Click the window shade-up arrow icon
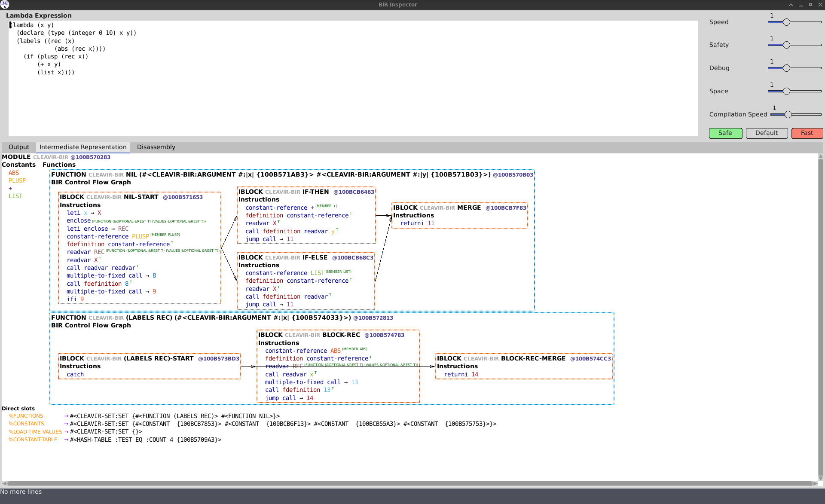The image size is (825, 504). [x=791, y=5]
